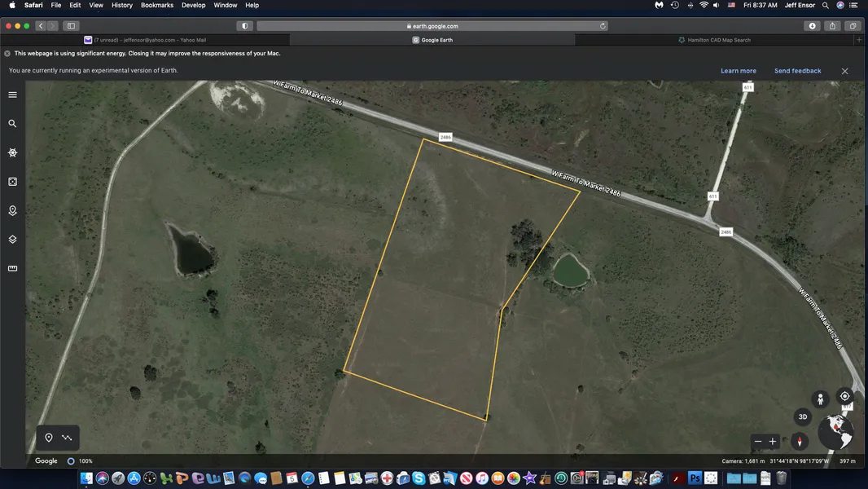This screenshot has height=489, width=868.
Task: Activate Pegman Street View toggle
Action: click(821, 399)
